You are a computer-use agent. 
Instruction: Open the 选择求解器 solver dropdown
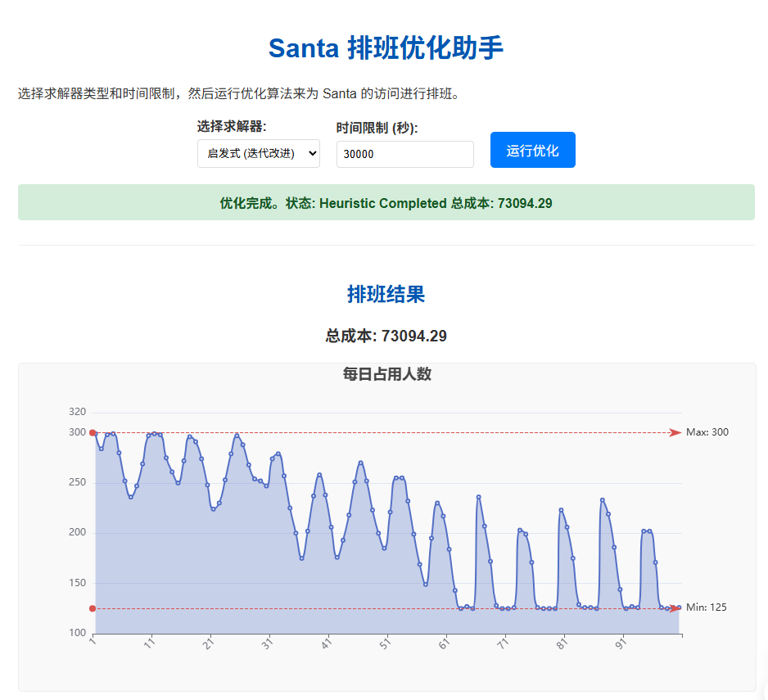[259, 153]
